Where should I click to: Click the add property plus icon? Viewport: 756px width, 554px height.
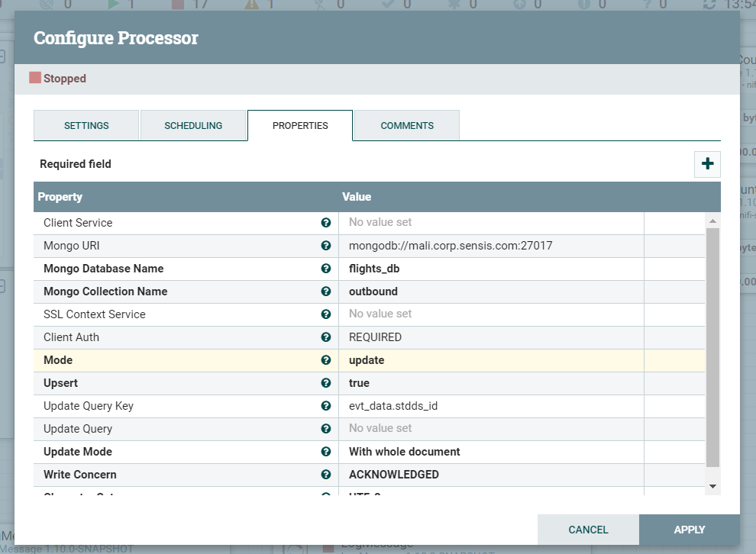point(707,164)
